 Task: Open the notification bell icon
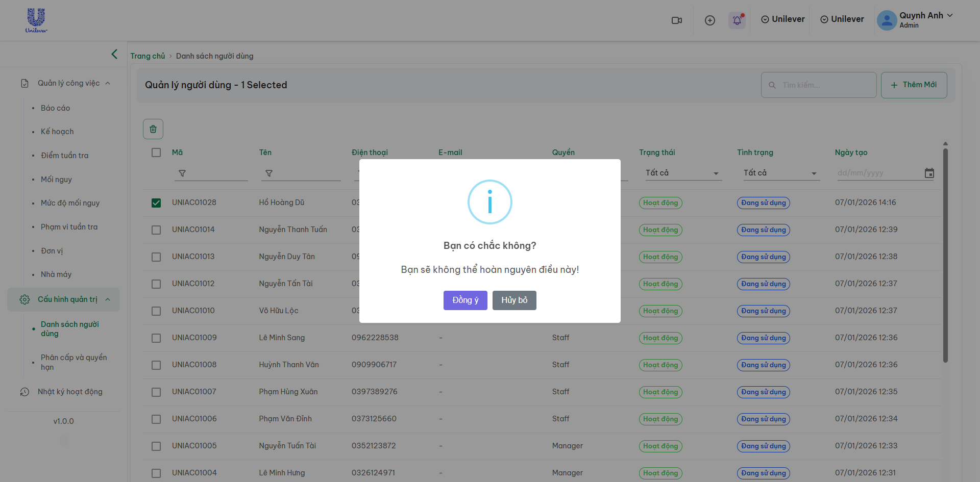pyautogui.click(x=737, y=20)
